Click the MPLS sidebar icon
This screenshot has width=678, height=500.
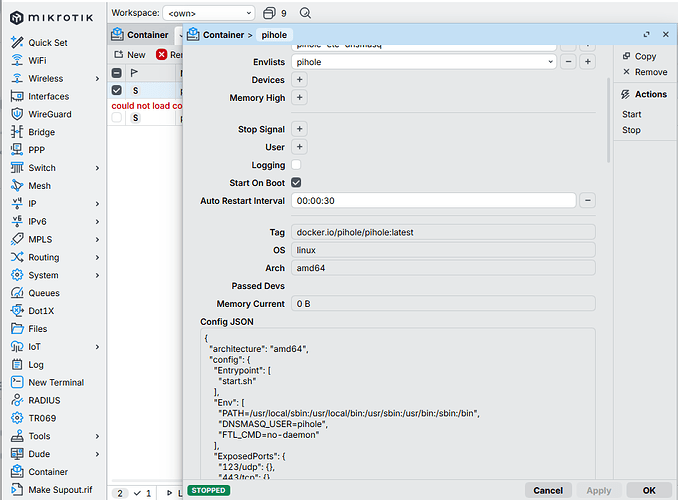click(x=17, y=239)
